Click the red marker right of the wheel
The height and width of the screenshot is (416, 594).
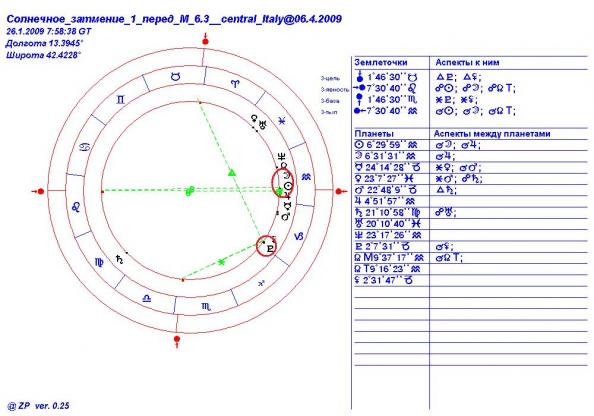click(x=341, y=191)
